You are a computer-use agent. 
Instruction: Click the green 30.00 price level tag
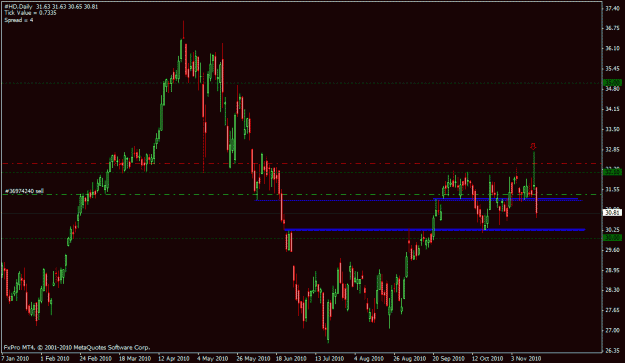(613, 237)
